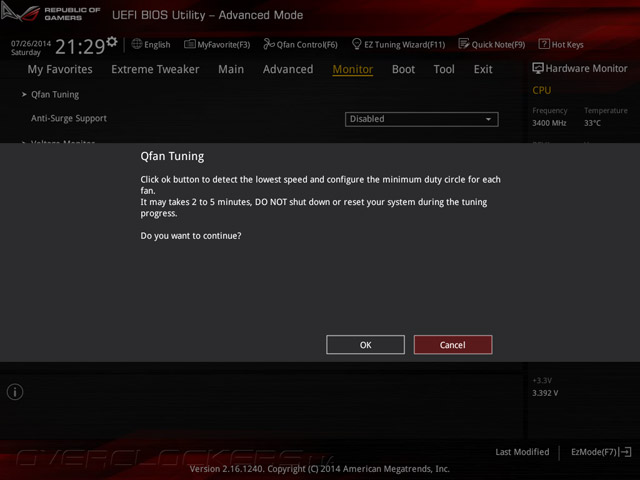The image size is (640, 480).
Task: Click the Hardware Monitor screen icon
Action: pos(538,68)
